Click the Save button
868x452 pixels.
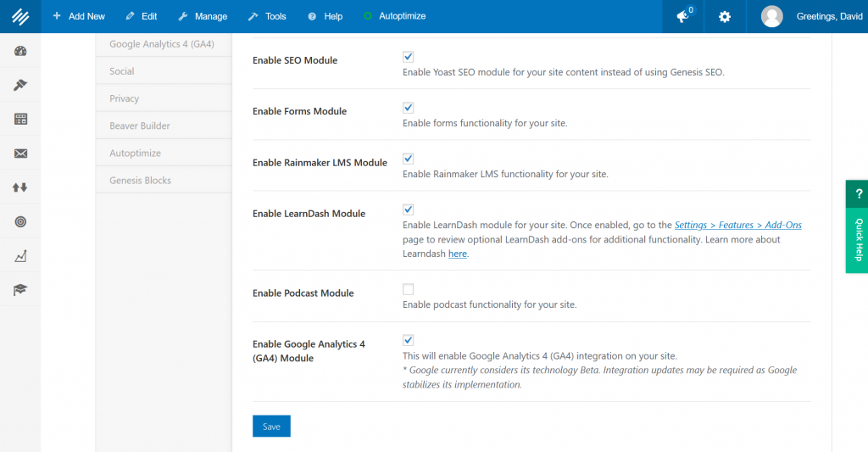[x=271, y=427]
